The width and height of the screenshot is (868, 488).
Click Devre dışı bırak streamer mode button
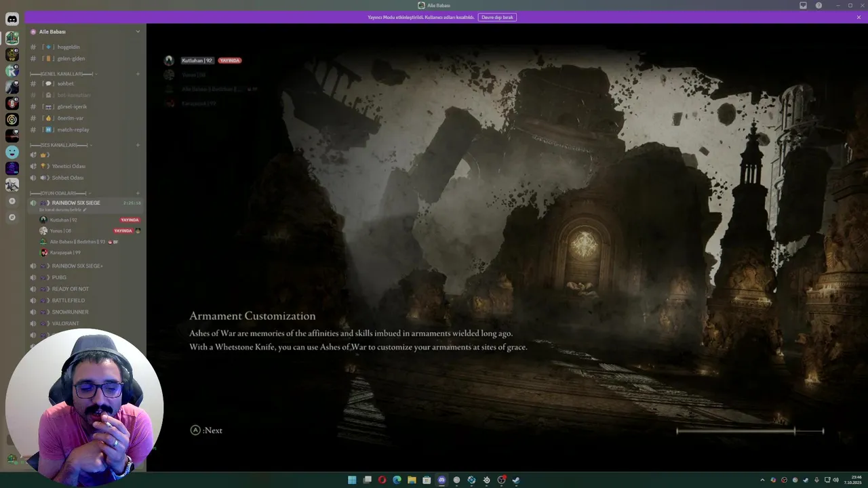click(x=497, y=17)
